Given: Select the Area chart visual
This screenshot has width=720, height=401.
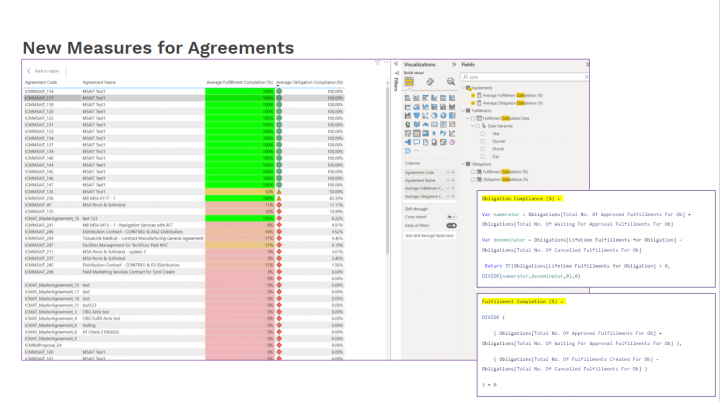Looking at the screenshot, I should [416, 107].
